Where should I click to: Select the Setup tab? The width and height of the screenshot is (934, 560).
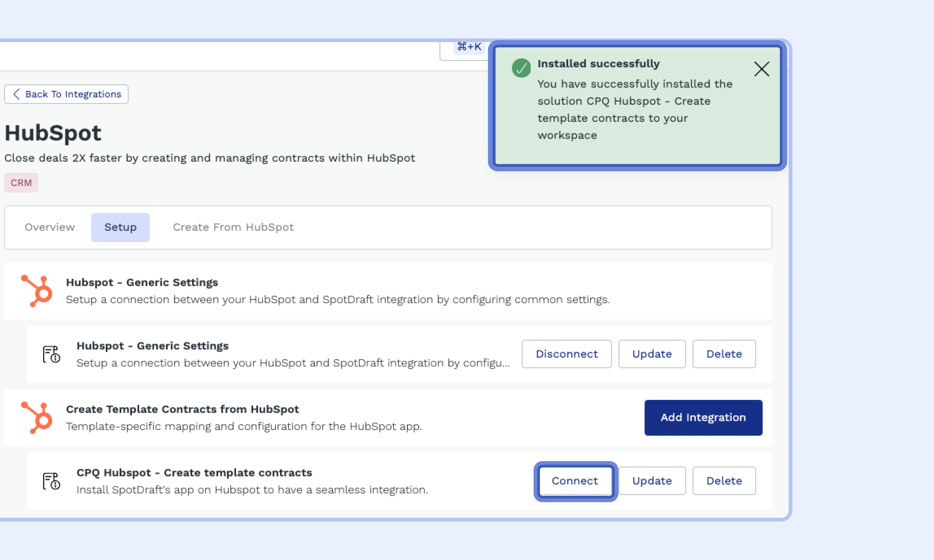click(x=120, y=227)
